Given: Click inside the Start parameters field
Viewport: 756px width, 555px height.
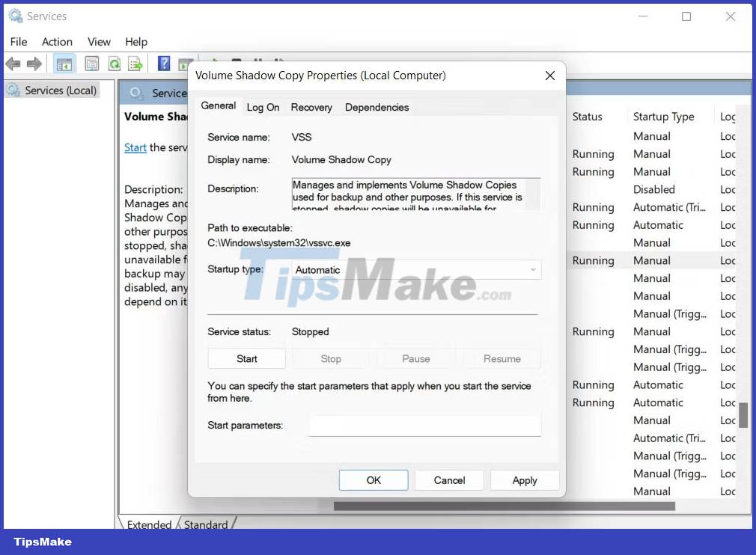Looking at the screenshot, I should point(424,425).
